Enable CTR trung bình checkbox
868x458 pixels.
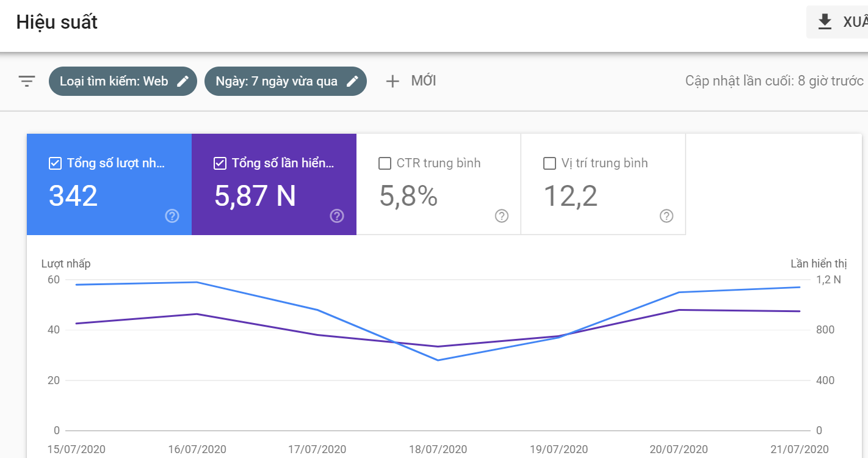click(x=385, y=163)
